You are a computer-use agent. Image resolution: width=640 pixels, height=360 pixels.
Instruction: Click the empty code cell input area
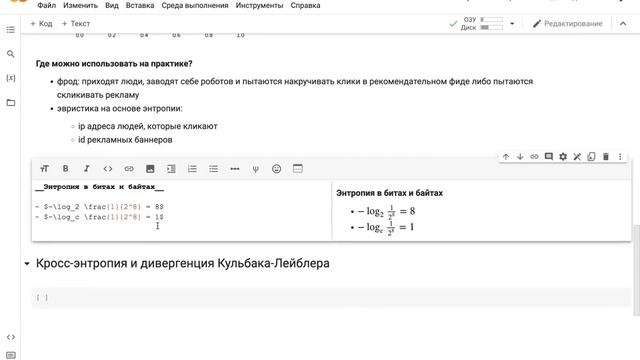click(x=331, y=298)
